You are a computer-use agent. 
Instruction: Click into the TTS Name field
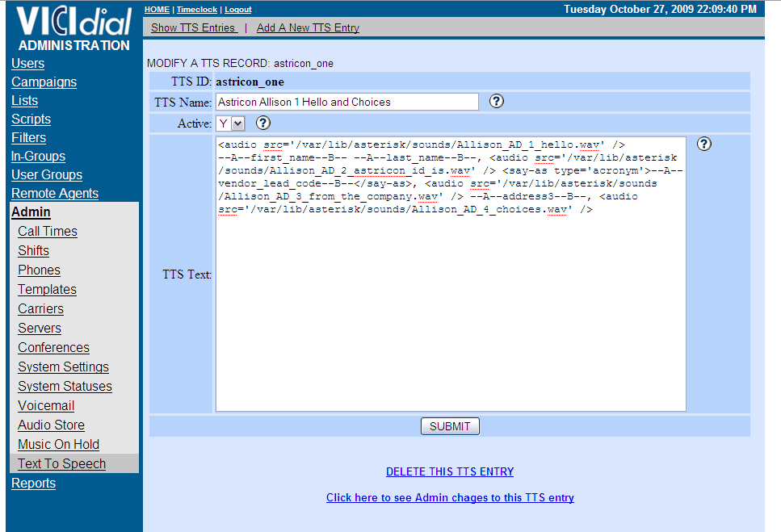tap(347, 102)
